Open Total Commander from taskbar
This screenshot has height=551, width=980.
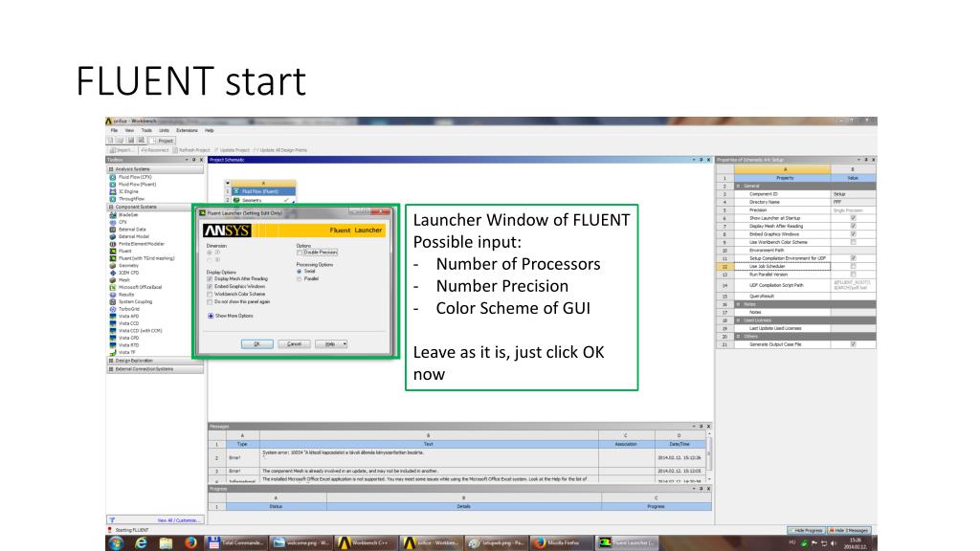tap(236, 543)
